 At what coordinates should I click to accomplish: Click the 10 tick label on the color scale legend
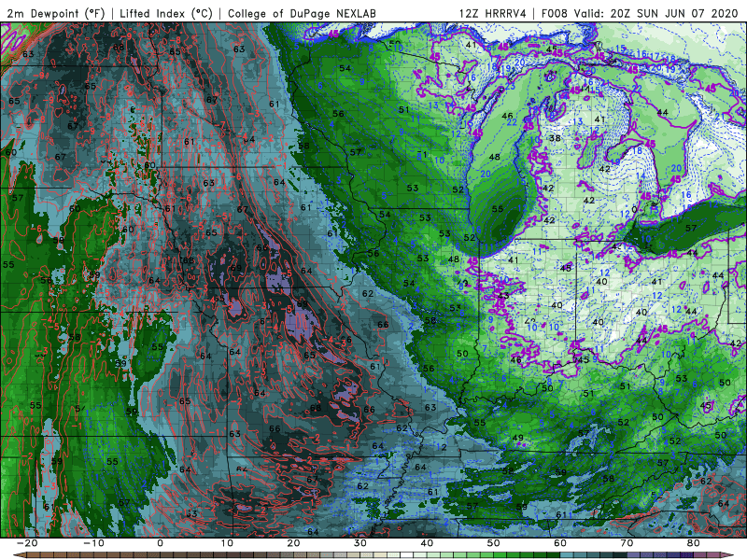pos(227,543)
